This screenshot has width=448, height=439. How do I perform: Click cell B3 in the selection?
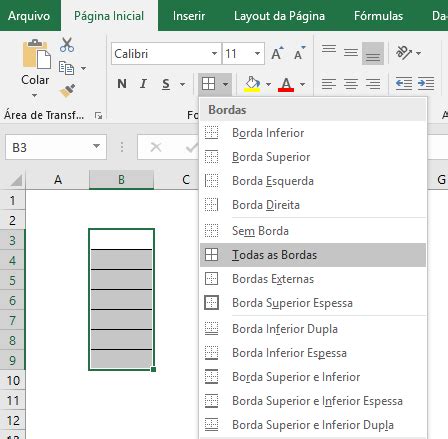(121, 239)
